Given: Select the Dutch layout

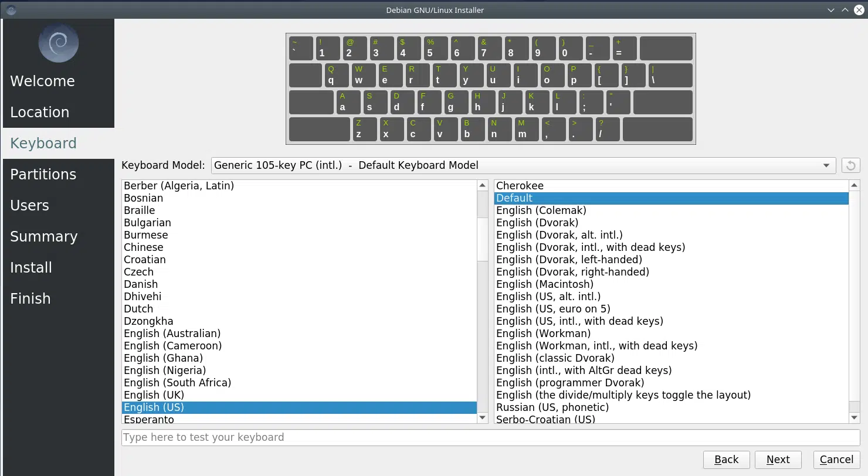Looking at the screenshot, I should pos(299,309).
